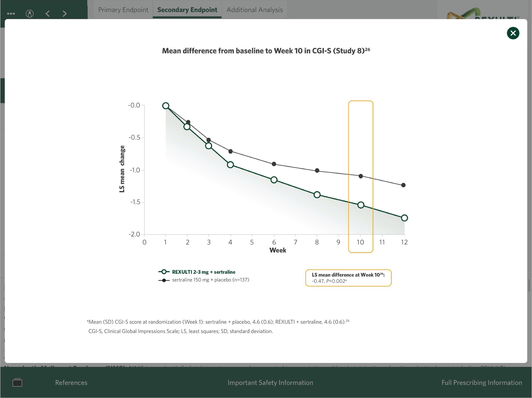Show Important Safety Information
This screenshot has width=532, height=398.
tap(270, 382)
